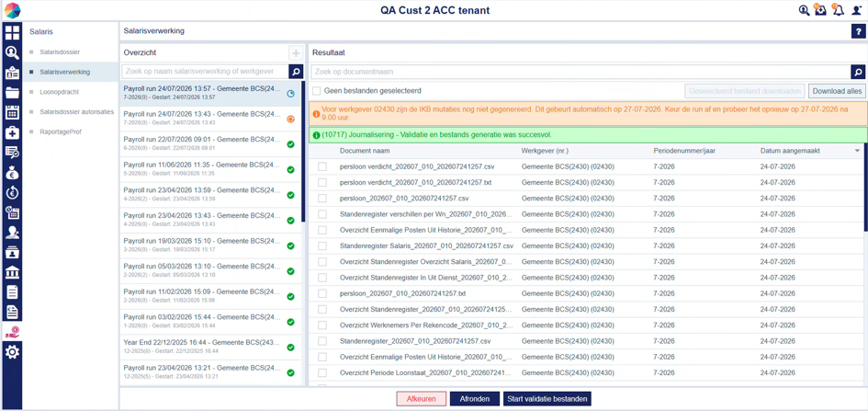Open the settings gear in the sidebar
868x411 pixels.
click(x=12, y=352)
